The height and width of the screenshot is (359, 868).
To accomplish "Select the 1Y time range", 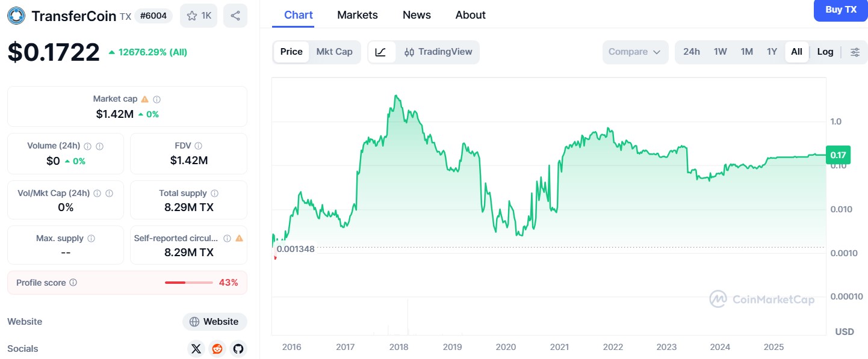I will pyautogui.click(x=772, y=52).
